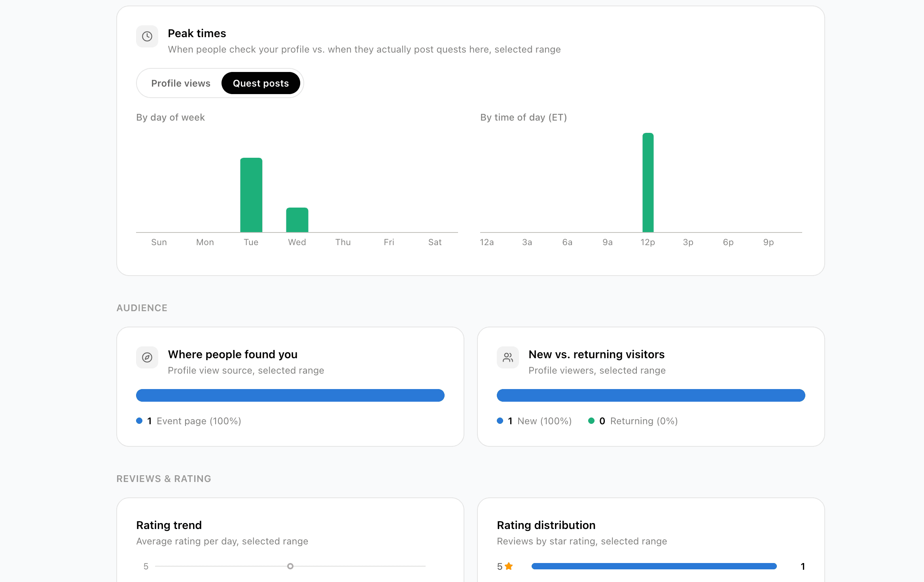Click the 'By time of day (ET)' label
This screenshot has width=924, height=582.
click(524, 117)
